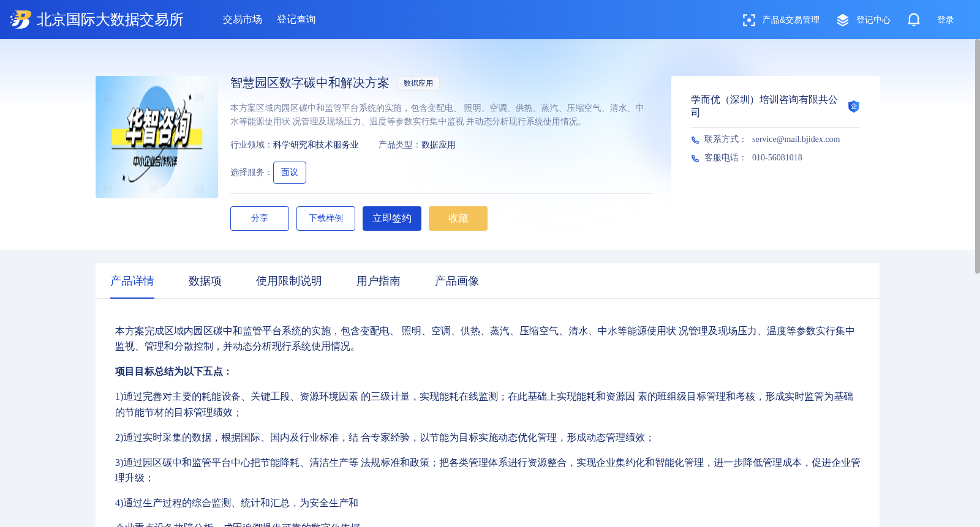Select the 面议 service option

click(x=290, y=173)
